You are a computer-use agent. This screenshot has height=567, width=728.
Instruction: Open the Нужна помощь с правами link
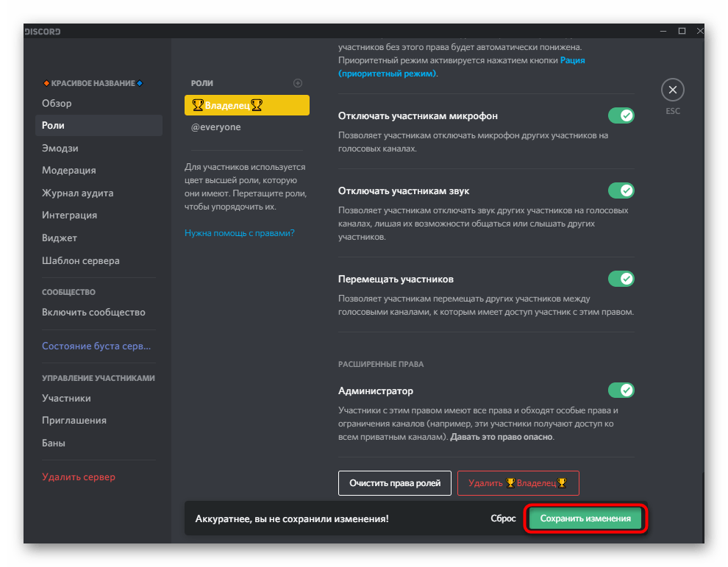[x=239, y=232]
